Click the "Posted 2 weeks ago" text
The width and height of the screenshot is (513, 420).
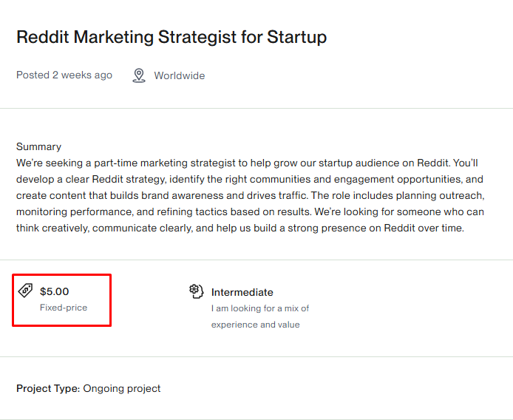(x=64, y=75)
